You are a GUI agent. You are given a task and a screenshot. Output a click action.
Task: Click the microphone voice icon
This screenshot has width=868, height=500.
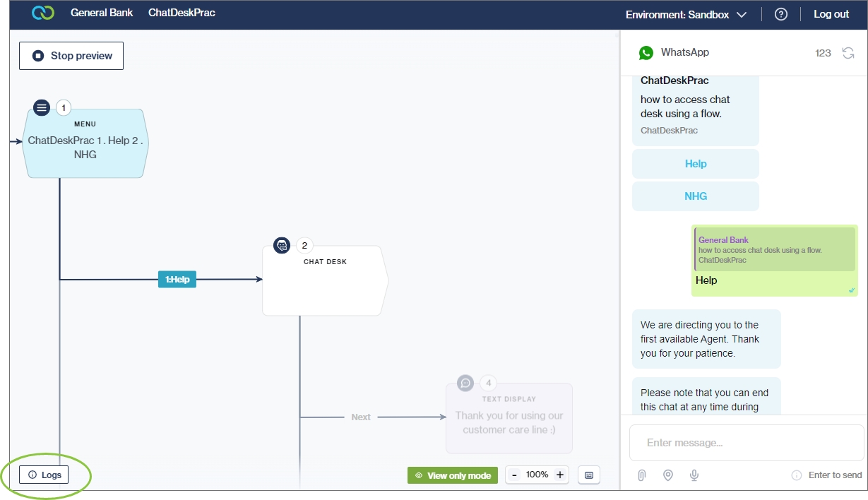(x=694, y=475)
